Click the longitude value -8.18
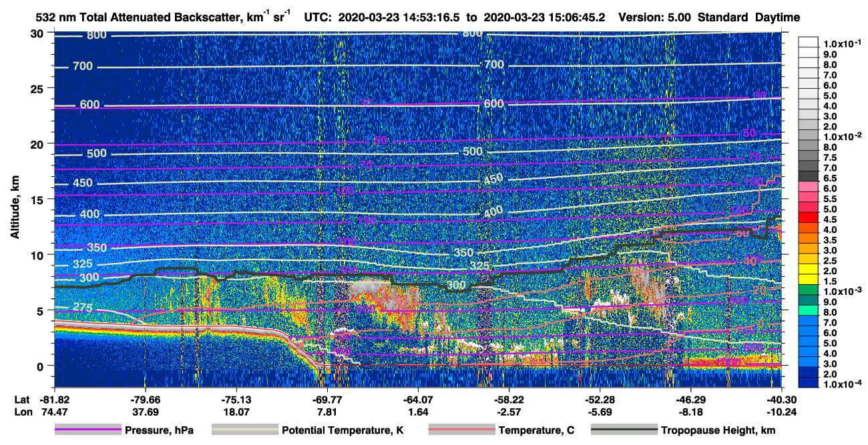 [690, 412]
